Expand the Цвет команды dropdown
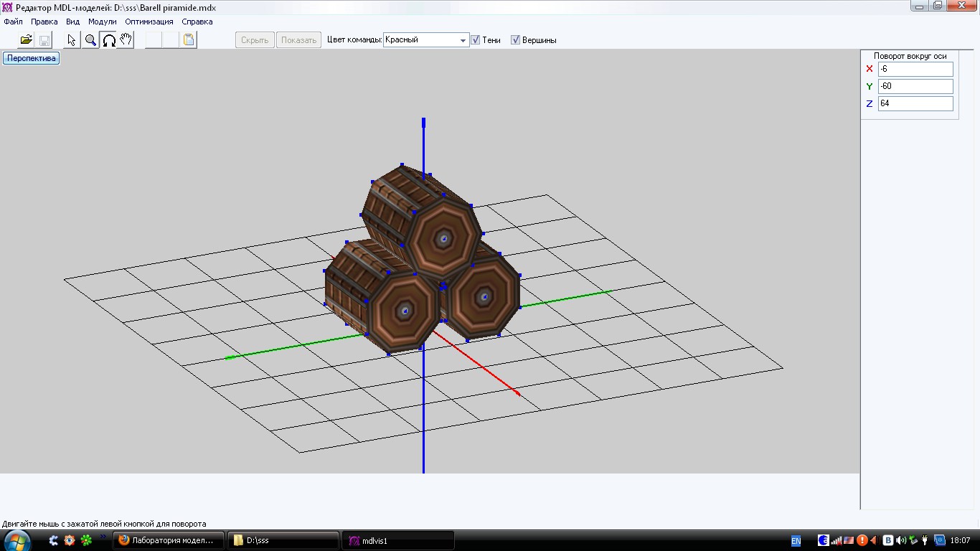The height and width of the screenshot is (551, 980). click(x=463, y=40)
